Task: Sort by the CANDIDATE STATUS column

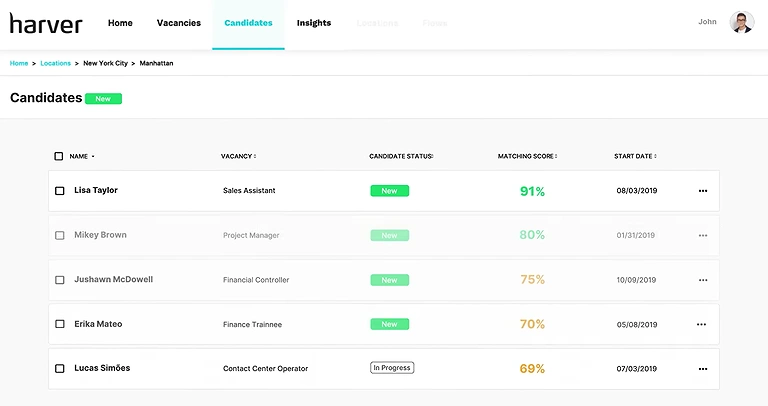Action: point(401,156)
